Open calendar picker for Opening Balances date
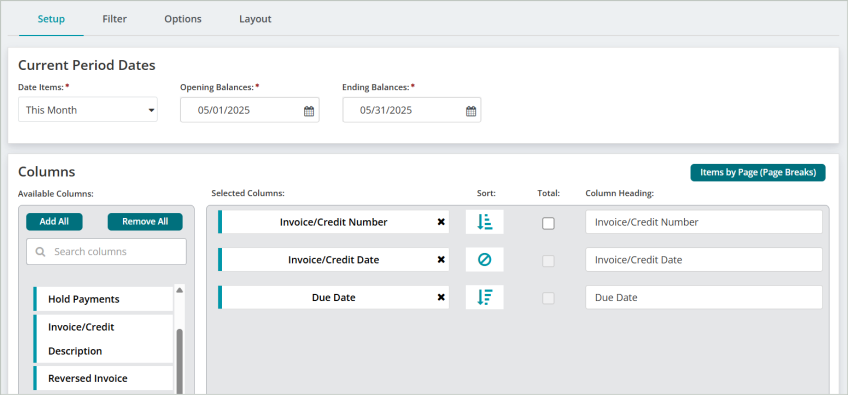Image resolution: width=848 pixels, height=395 pixels. click(309, 111)
